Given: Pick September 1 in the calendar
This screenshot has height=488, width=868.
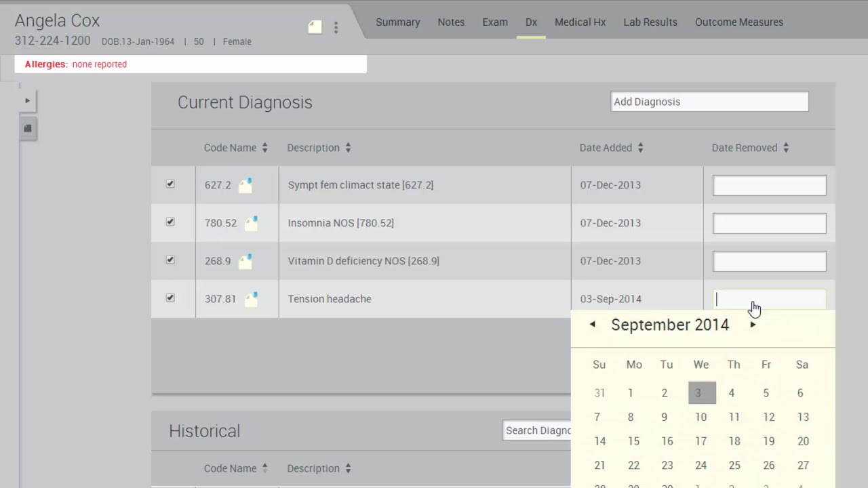Looking at the screenshot, I should tap(631, 392).
